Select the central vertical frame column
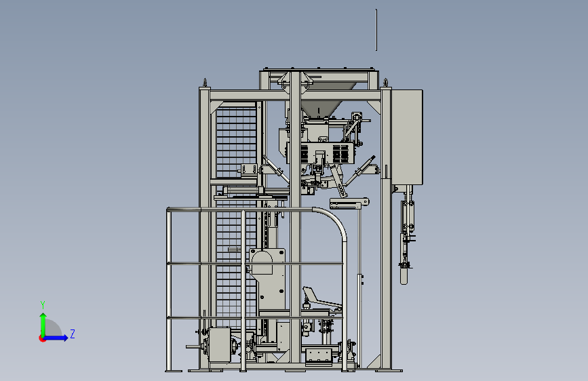Screen dimensions: 588x381 [295, 218]
